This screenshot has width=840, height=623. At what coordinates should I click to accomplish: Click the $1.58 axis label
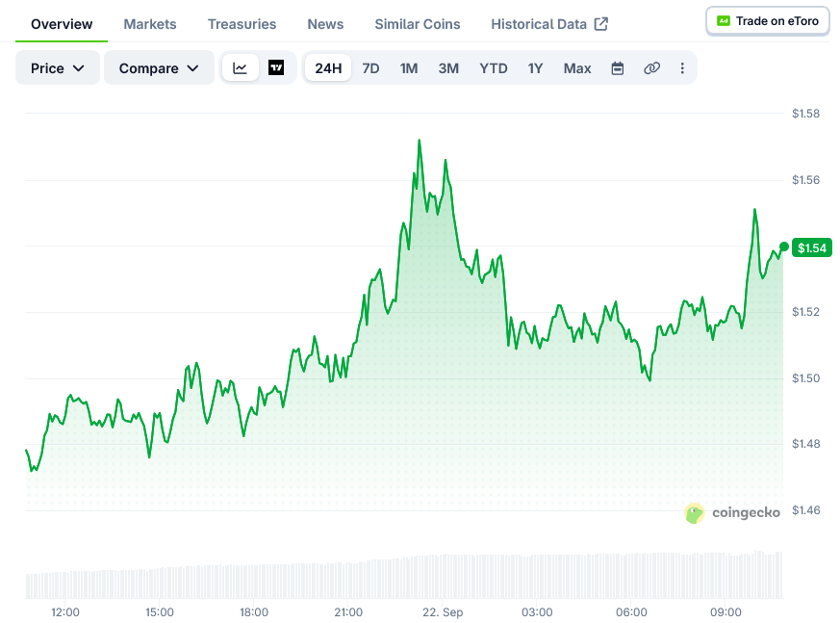(x=805, y=113)
